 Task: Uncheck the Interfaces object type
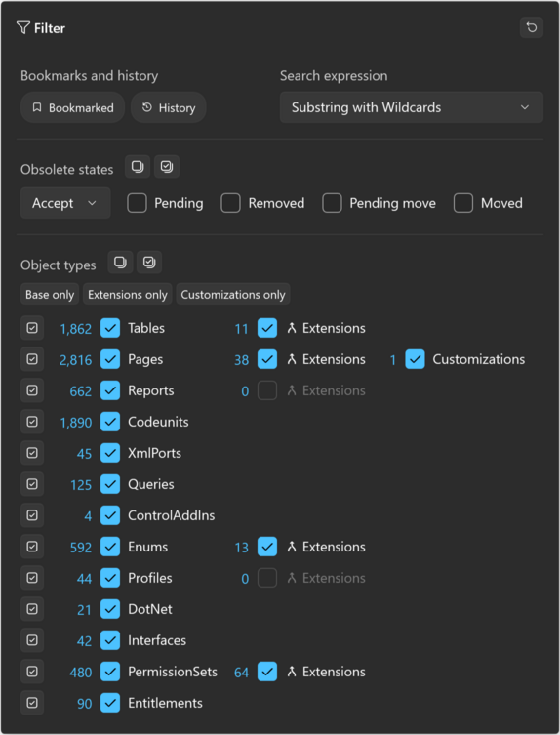point(110,640)
